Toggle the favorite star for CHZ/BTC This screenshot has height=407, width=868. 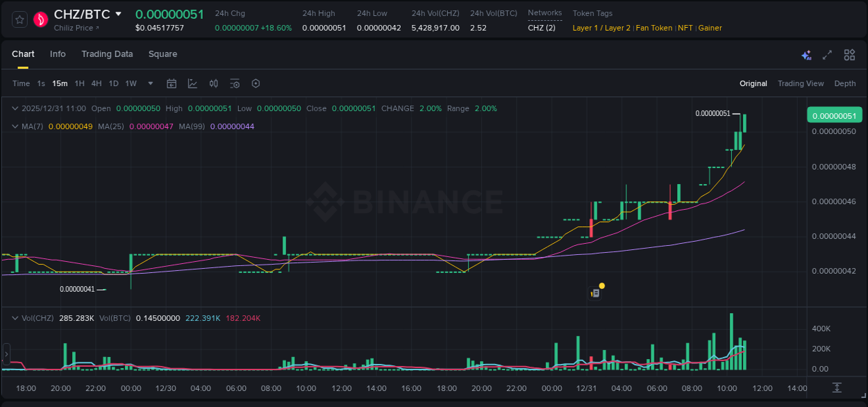[x=19, y=19]
